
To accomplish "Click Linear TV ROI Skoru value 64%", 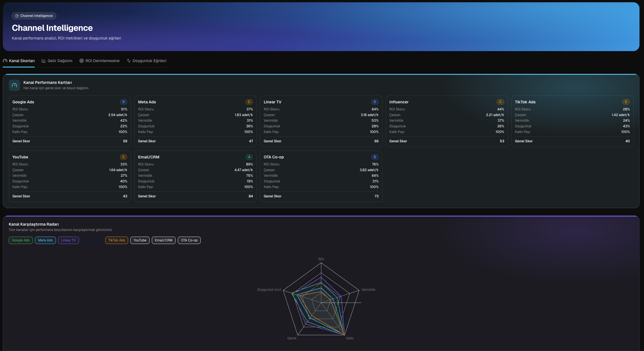I will [375, 109].
